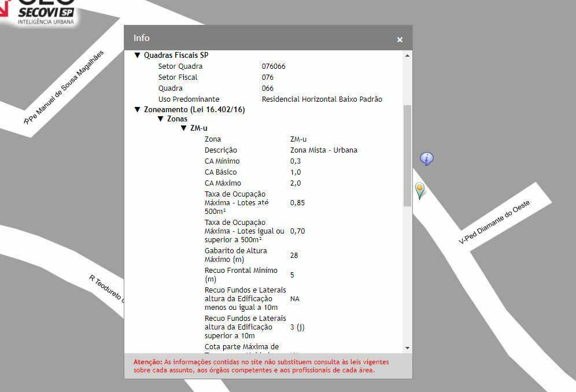Click the scrollbar down arrow in Info panel

[x=408, y=347]
